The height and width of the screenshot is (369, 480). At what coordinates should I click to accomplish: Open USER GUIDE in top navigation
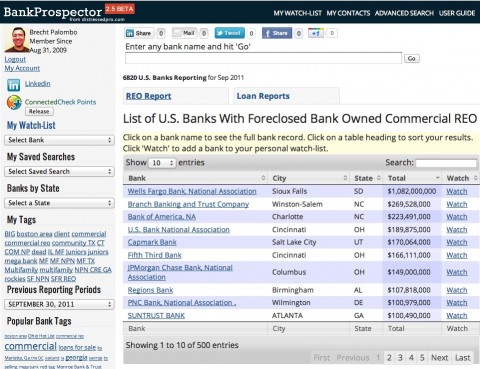click(x=457, y=13)
